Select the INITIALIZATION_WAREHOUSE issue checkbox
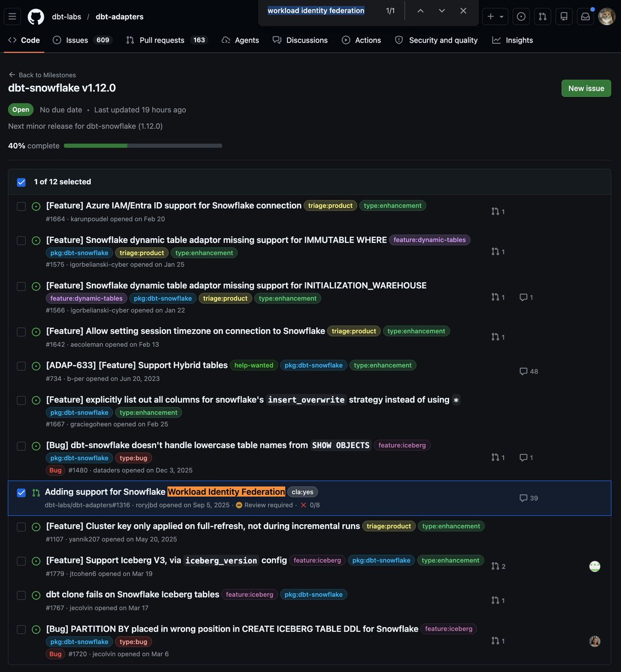Screen dimensions: 621x672 21,286
